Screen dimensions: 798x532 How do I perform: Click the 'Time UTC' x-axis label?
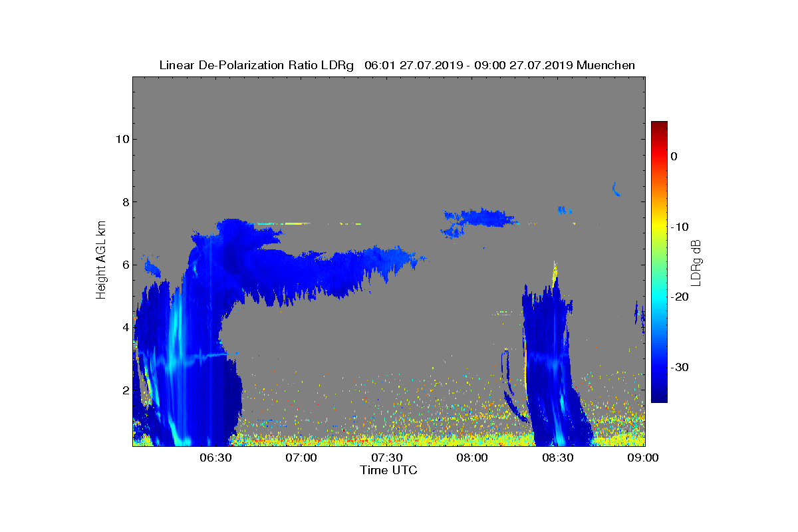click(389, 470)
